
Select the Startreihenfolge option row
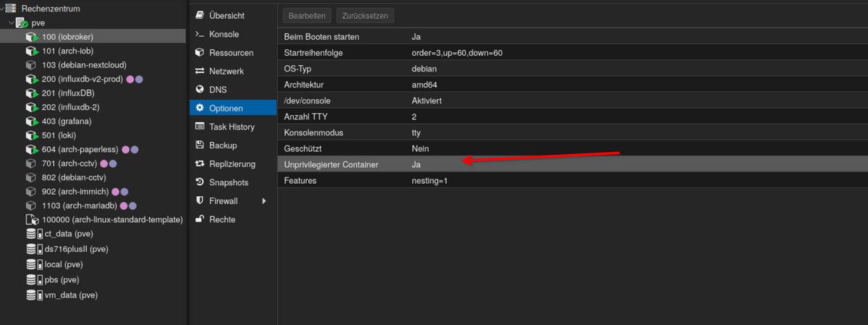(573, 53)
